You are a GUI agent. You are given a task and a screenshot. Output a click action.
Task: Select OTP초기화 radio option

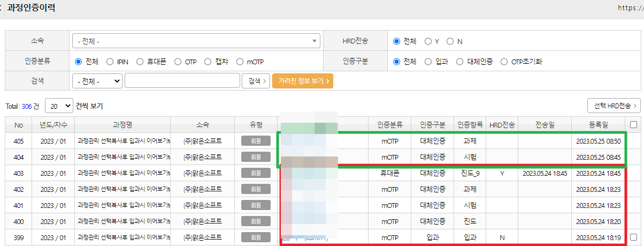pos(504,62)
